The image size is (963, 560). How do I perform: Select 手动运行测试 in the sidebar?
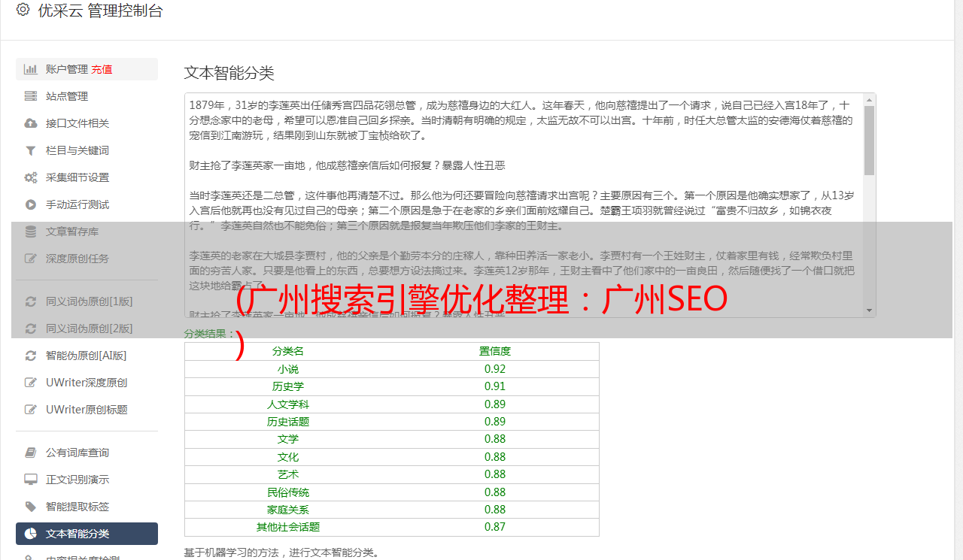pyautogui.click(x=87, y=204)
